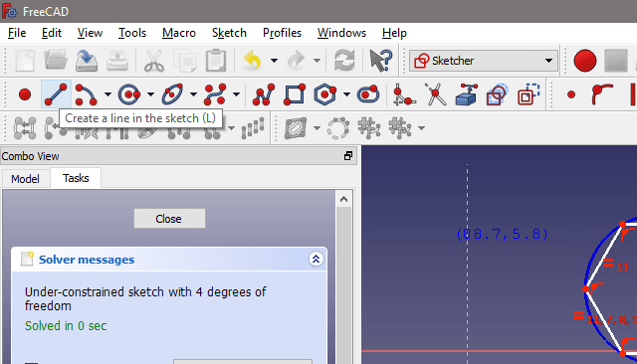This screenshot has width=637, height=364.
Task: Expand the B-spline tool dropdown arrow
Action: pos(237,94)
